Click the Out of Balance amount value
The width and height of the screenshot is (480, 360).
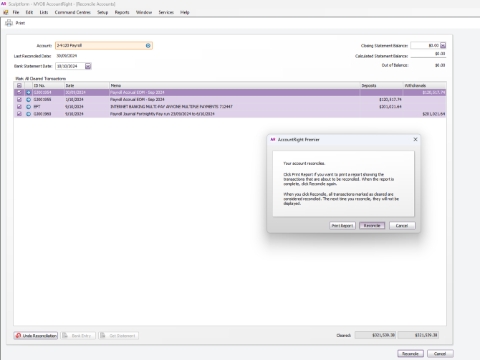pyautogui.click(x=440, y=65)
